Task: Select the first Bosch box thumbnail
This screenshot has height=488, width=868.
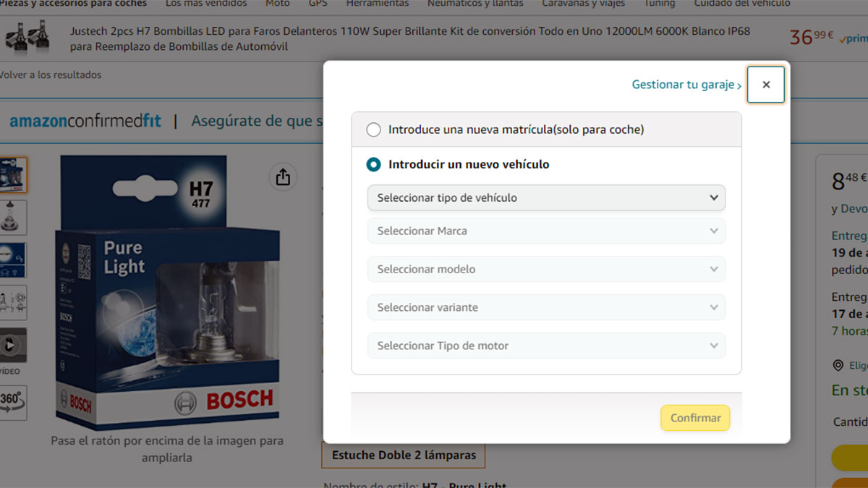Action: (x=13, y=175)
